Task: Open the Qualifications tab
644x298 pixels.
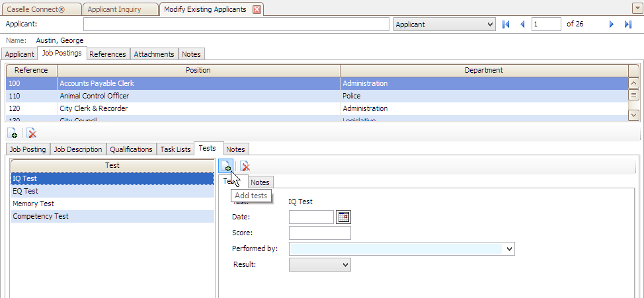Action: click(x=131, y=149)
